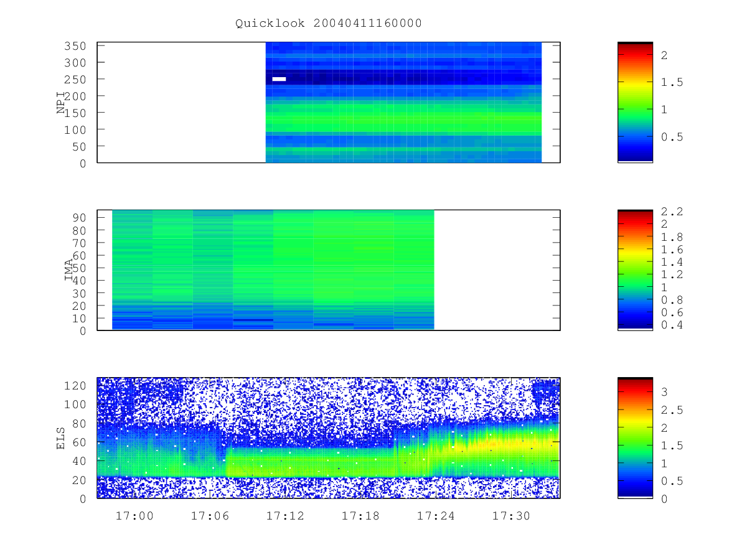
Task: Click the ELS panel colorbar
Action: 635,437
